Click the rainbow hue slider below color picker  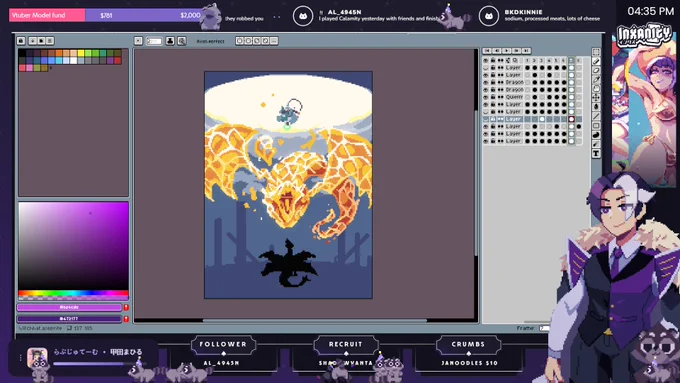[x=73, y=293]
